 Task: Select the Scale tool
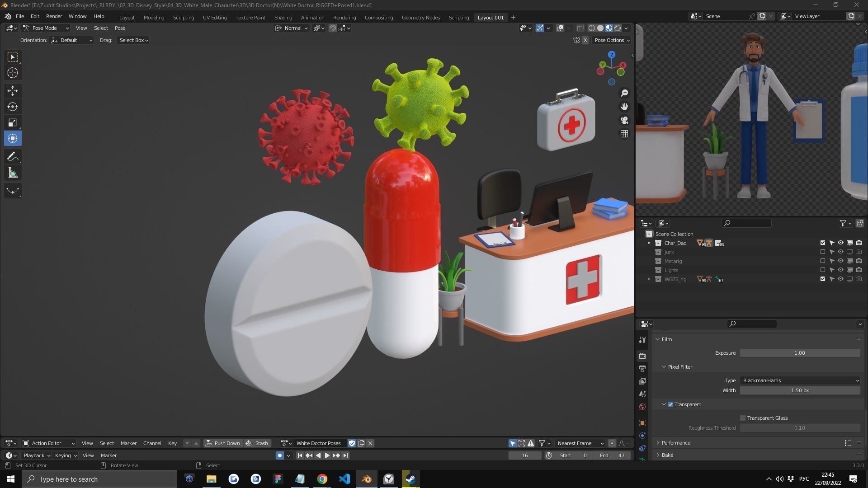(x=13, y=122)
